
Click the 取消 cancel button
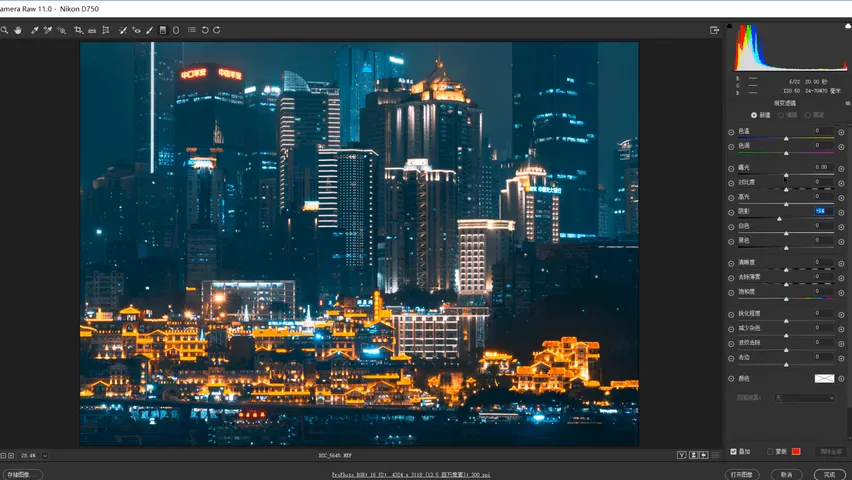[786, 475]
